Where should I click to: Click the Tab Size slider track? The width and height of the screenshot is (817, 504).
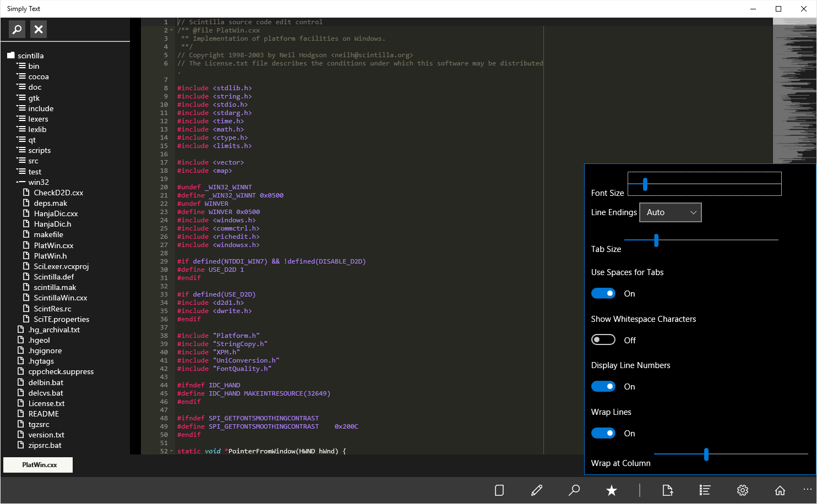(716, 240)
